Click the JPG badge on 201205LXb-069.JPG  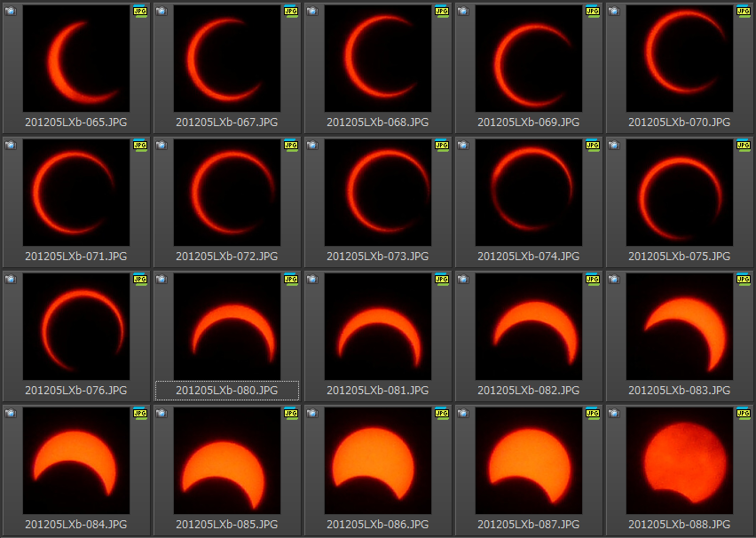(593, 12)
